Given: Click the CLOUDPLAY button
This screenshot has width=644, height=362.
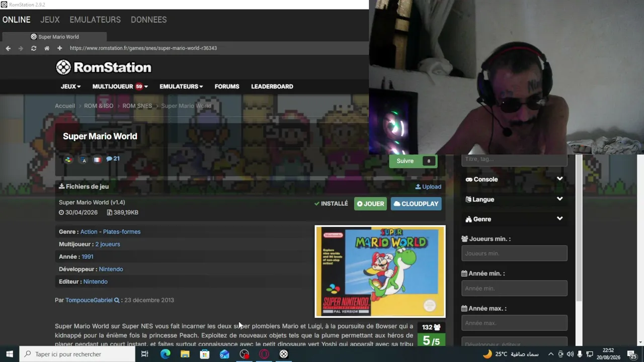Looking at the screenshot, I should tap(416, 204).
